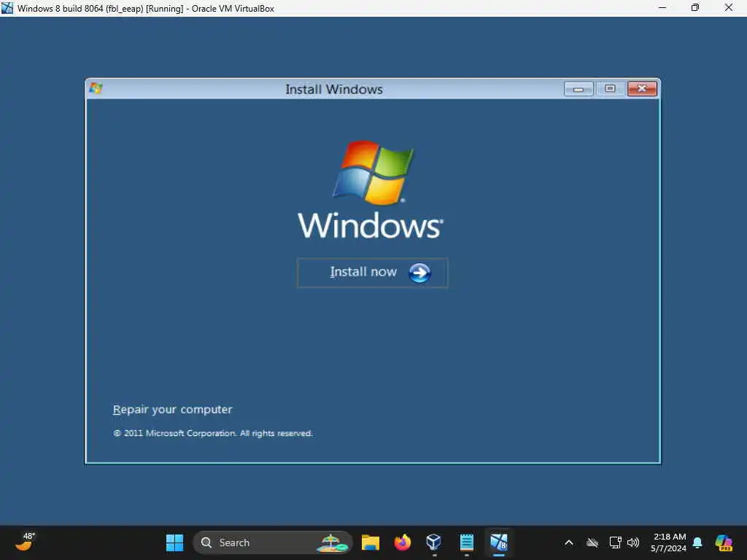The image size is (747, 560).
Task: Close the Oracle VM VirtualBox window
Action: [729, 8]
